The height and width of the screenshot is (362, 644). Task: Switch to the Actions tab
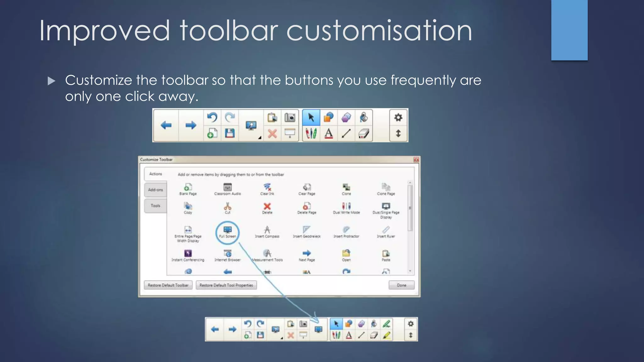pyautogui.click(x=156, y=174)
